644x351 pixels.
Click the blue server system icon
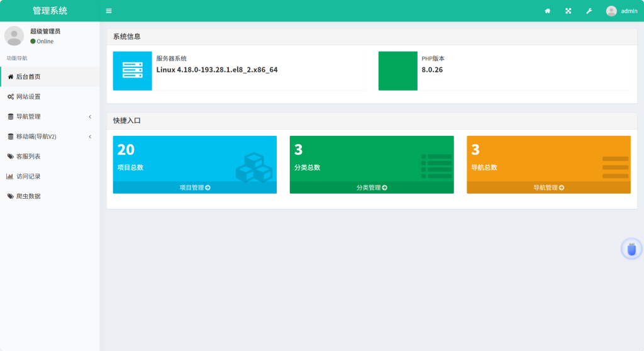(x=132, y=70)
